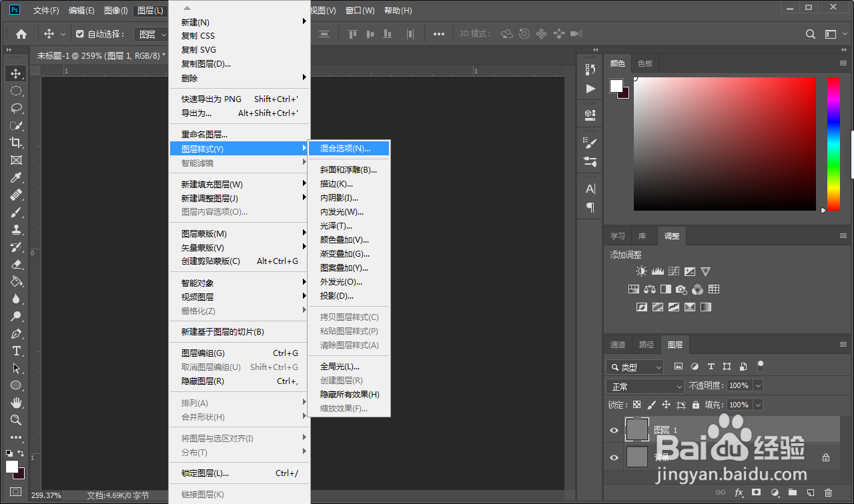Click the delete layer trash icon
The image size is (854, 504).
point(829,493)
